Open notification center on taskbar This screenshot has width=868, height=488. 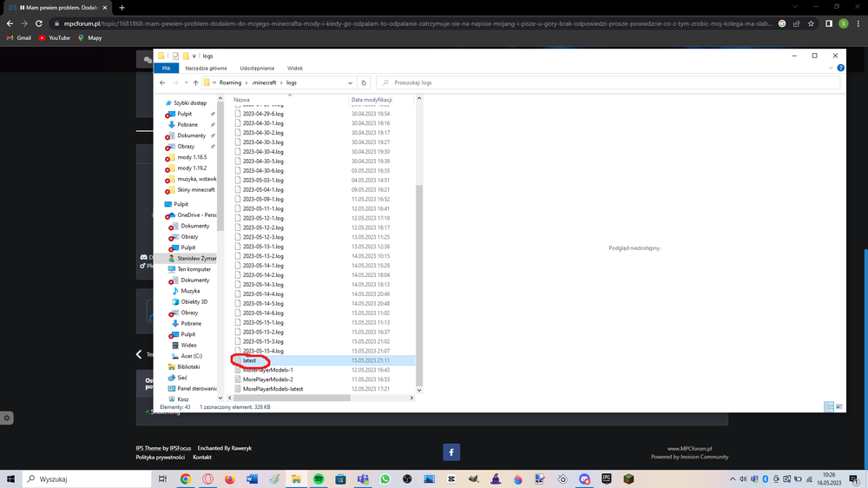(x=854, y=479)
